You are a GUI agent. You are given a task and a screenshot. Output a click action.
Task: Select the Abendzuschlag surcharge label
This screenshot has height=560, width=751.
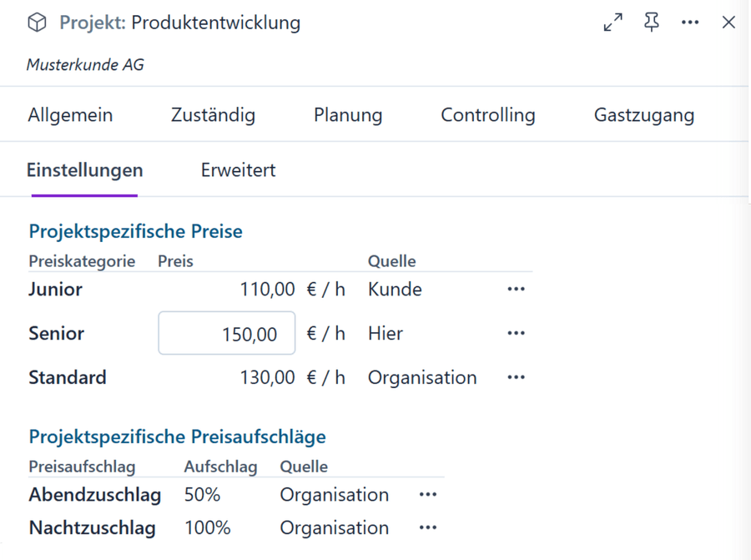point(95,495)
